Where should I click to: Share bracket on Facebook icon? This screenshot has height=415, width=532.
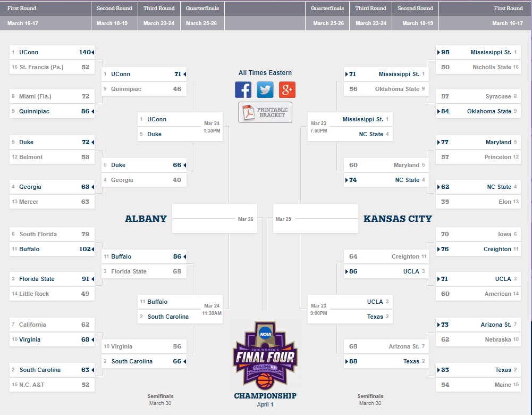(243, 90)
